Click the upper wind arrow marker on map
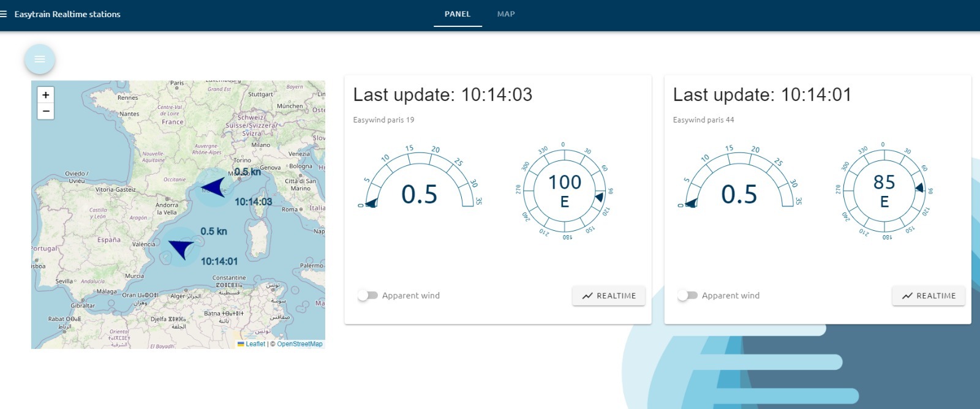980x409 pixels. (x=214, y=187)
